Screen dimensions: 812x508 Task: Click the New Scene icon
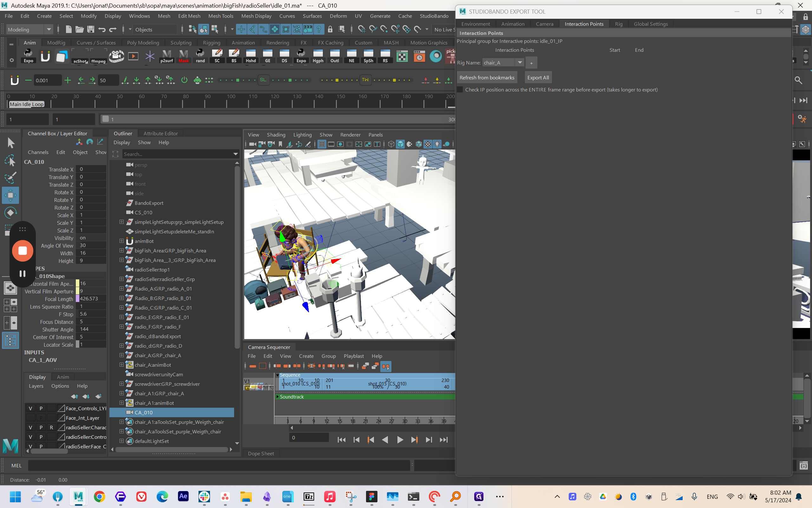(x=69, y=29)
